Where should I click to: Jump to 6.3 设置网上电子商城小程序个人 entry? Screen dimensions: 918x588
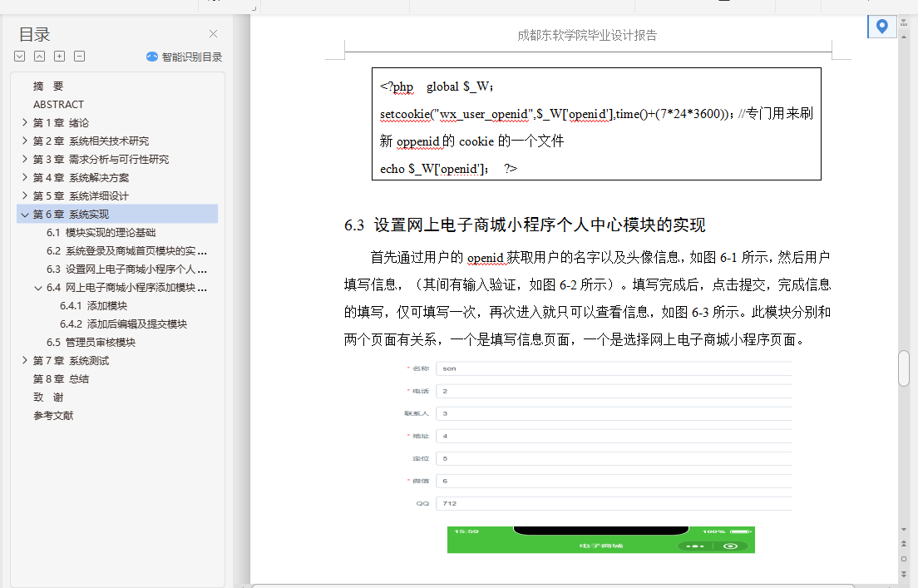[126, 269]
